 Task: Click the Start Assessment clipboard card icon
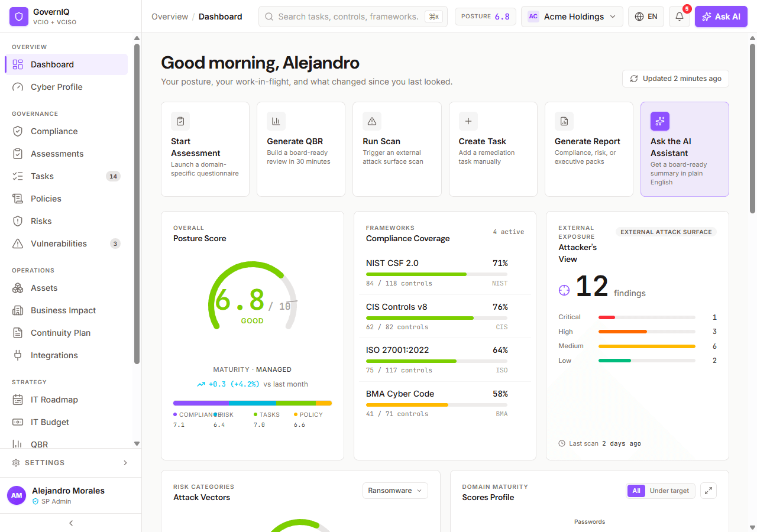point(180,121)
